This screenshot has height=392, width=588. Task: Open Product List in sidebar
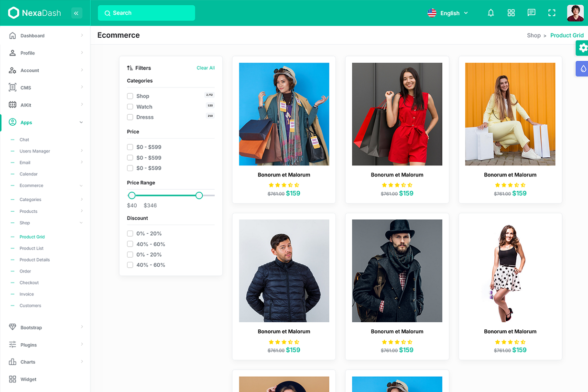coord(32,248)
